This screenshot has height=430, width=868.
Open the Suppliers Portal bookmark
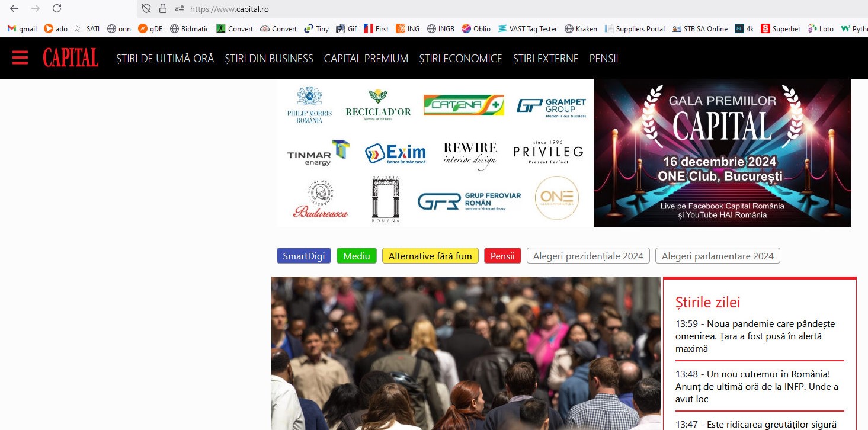(x=635, y=28)
